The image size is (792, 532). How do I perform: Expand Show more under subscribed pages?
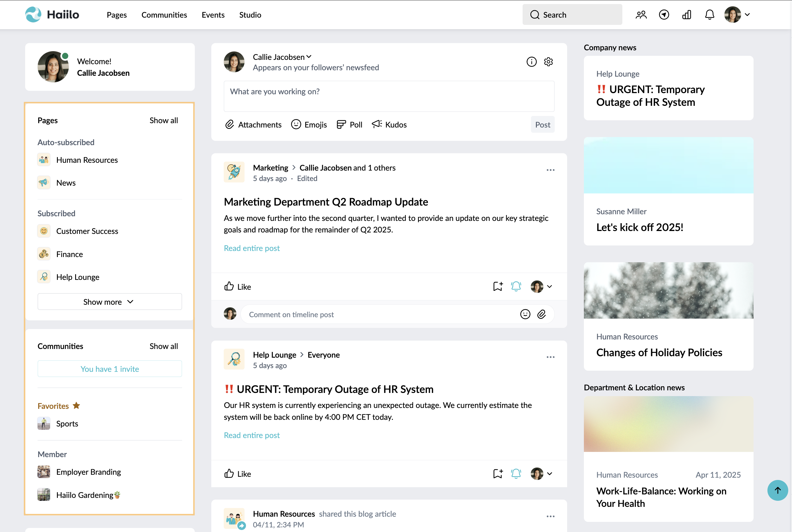[x=109, y=302]
